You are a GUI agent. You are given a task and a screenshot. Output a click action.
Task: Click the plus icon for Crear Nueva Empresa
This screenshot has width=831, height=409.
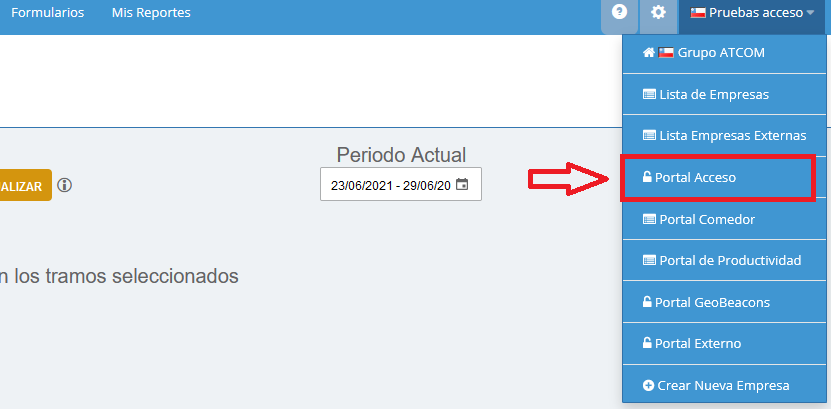[648, 385]
